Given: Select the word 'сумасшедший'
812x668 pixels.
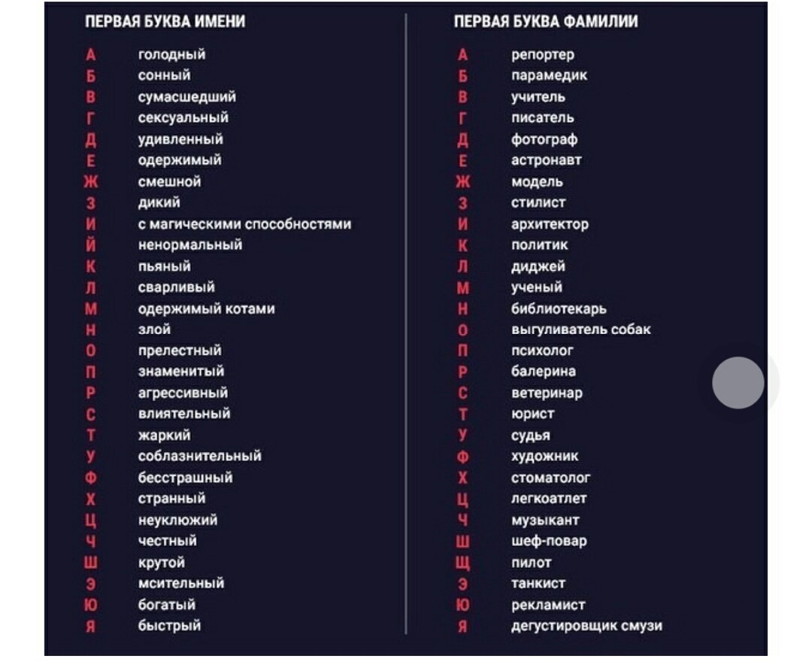Looking at the screenshot, I should pos(186,97).
